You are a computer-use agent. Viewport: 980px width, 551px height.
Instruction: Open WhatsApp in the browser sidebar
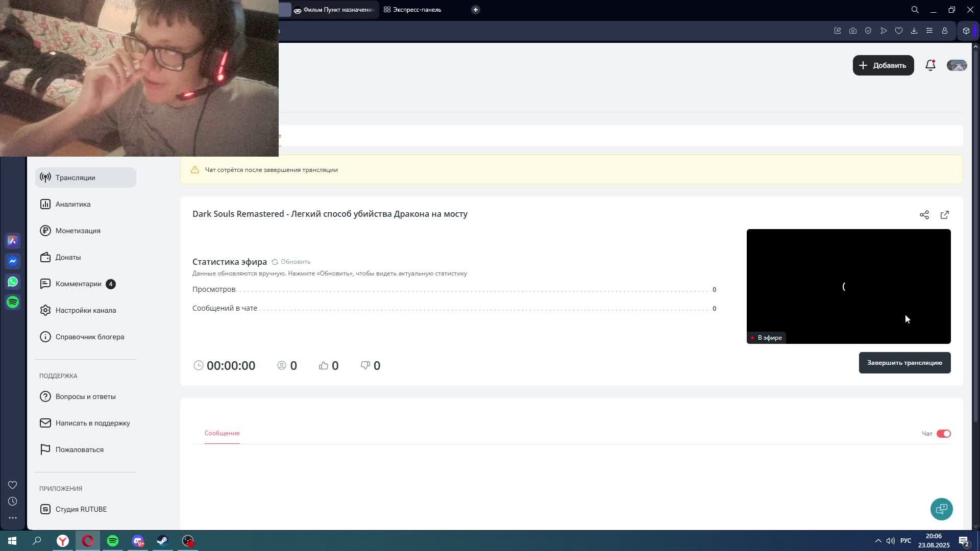point(13,282)
